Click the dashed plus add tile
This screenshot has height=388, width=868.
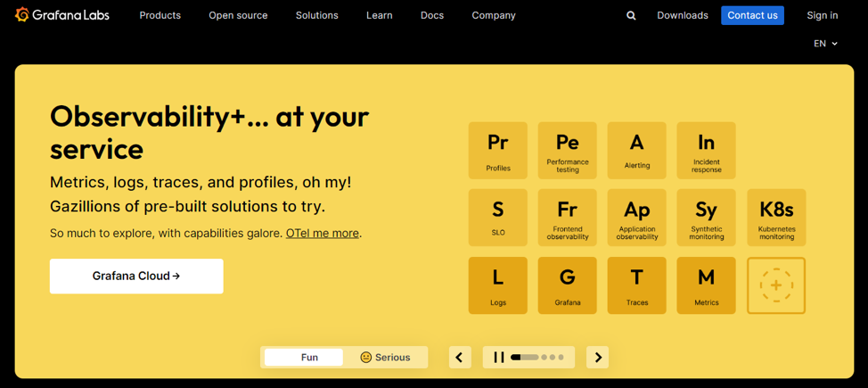click(x=776, y=285)
